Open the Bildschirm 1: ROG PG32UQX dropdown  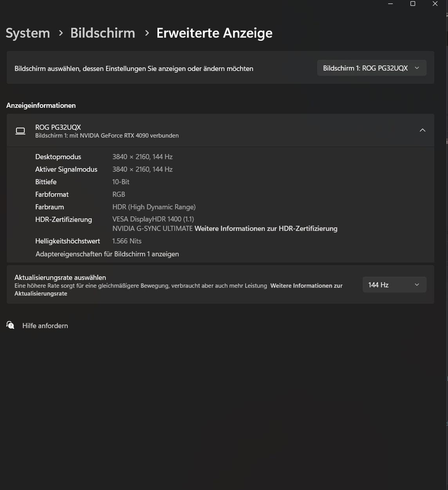point(372,68)
